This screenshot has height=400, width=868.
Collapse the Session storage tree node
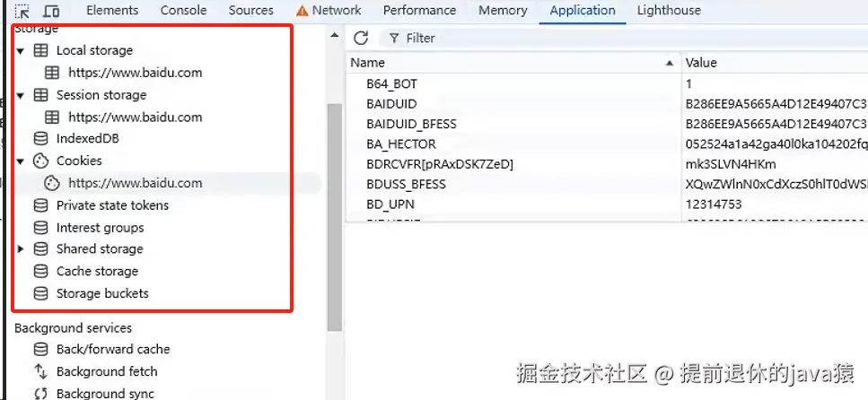coord(21,95)
